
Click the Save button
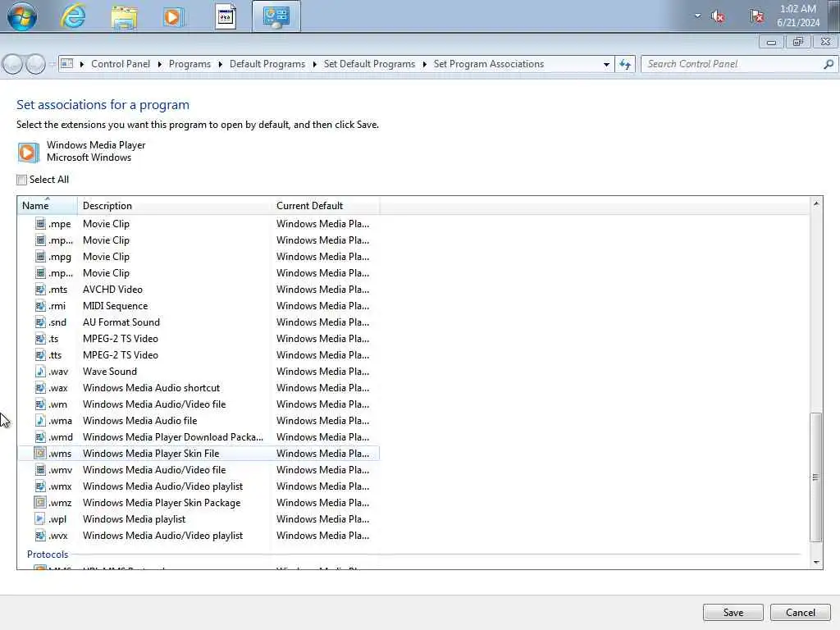pos(733,612)
